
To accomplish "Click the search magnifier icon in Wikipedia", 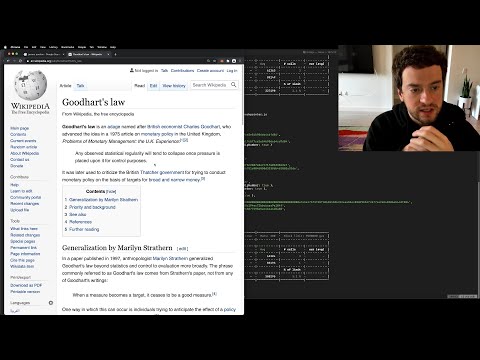I will coord(234,85).
